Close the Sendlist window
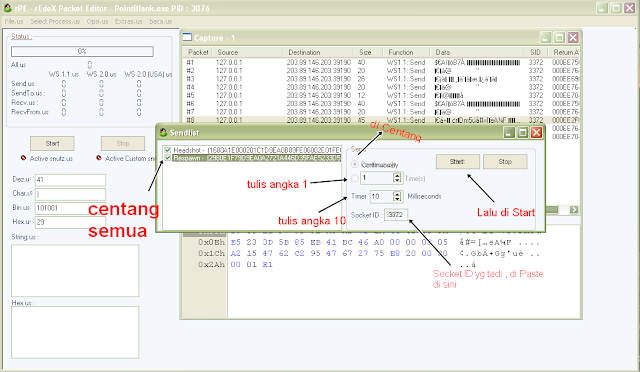The image size is (640, 372). pos(536,132)
